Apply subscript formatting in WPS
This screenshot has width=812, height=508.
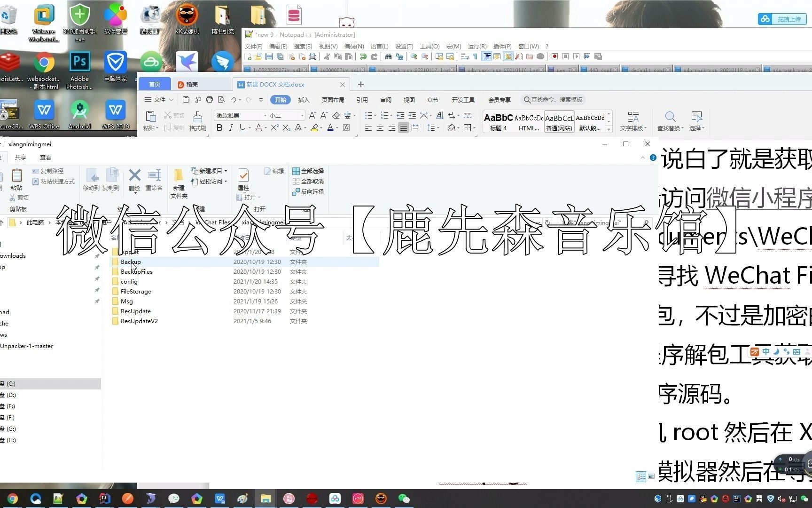click(x=286, y=127)
